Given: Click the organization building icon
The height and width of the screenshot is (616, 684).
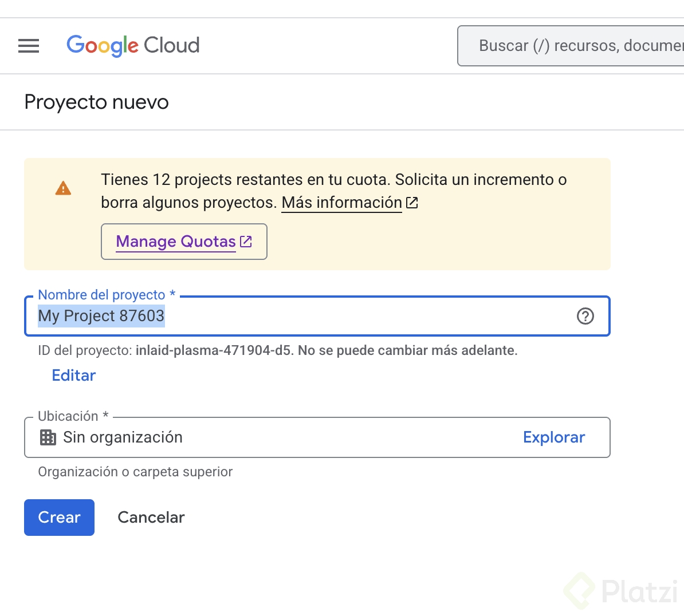Looking at the screenshot, I should click(x=48, y=437).
